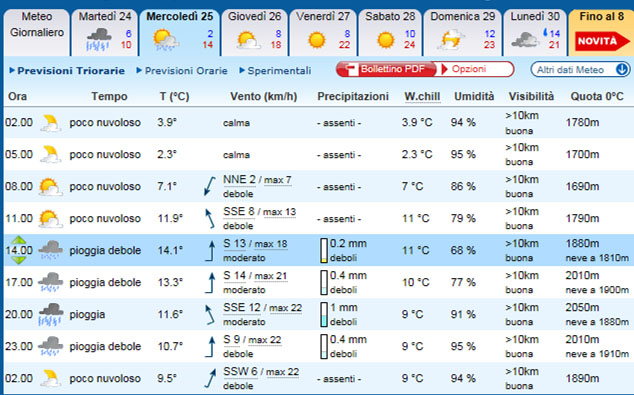Click the 0.2 mm precipitation gauge bar
The image size is (634, 395).
[x=324, y=251]
